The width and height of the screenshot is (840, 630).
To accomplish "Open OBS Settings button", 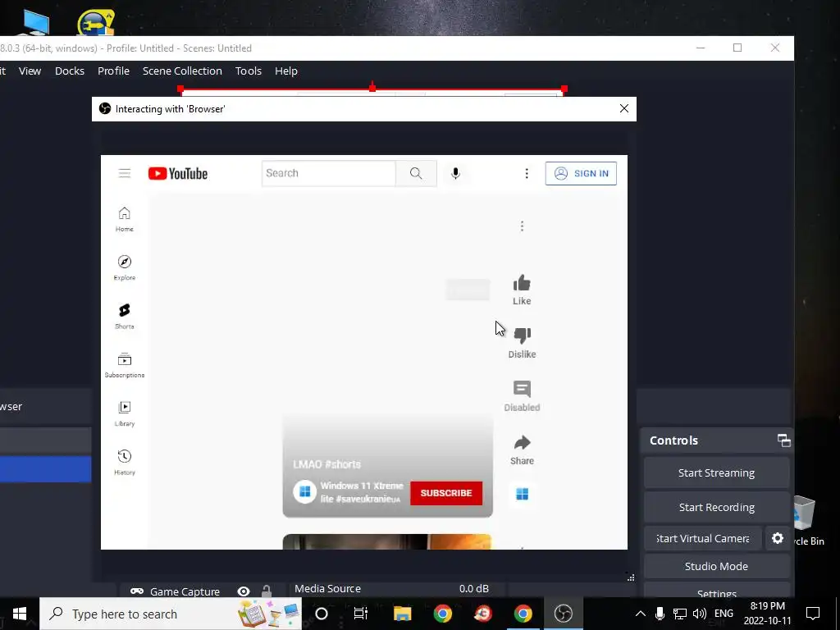I will (716, 592).
